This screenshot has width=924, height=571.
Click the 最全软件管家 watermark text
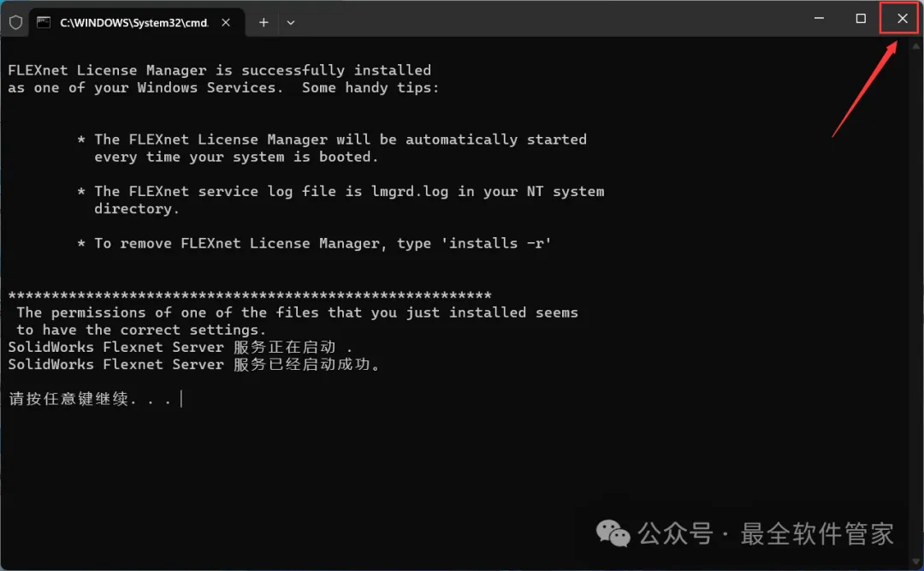[x=817, y=534]
